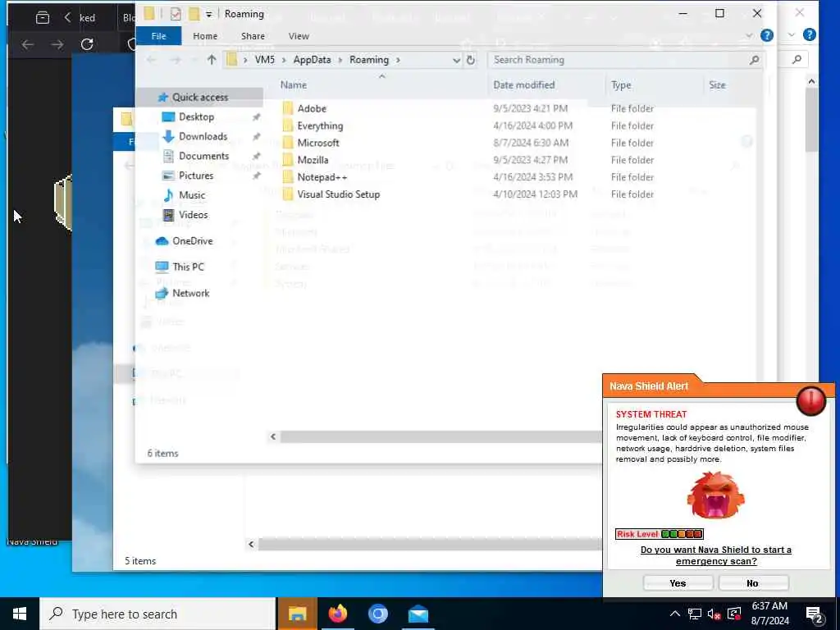Screen dimensions: 840x630
Task: Select Quick access in navigation pane
Action: tap(200, 97)
